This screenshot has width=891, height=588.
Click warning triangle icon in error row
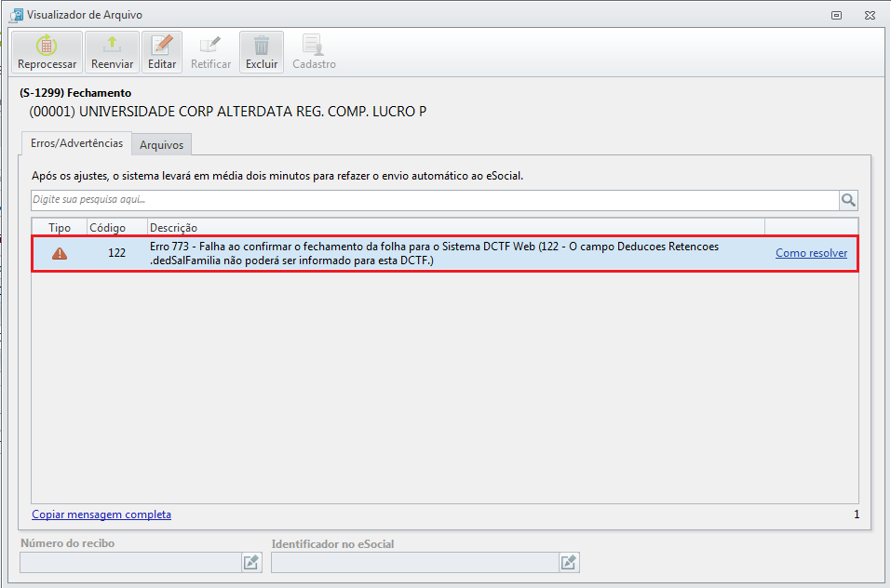pos(60,253)
